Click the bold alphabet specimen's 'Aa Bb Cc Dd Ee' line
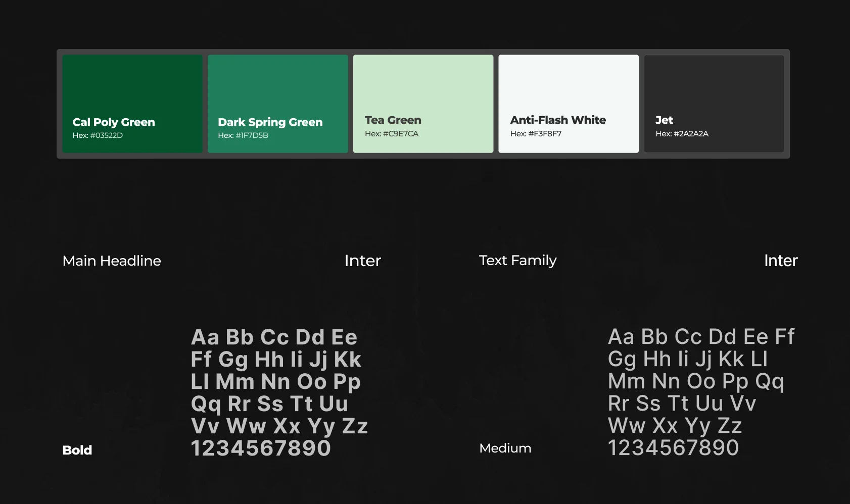The width and height of the screenshot is (850, 504). coord(274,337)
